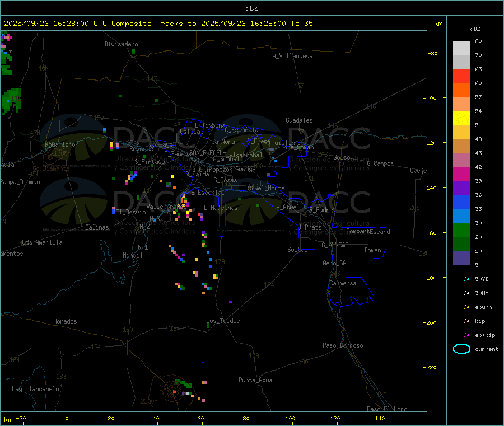The image size is (504, 426).
Task: Click the yellow eburn arrow icon
Action: pyautogui.click(x=461, y=307)
